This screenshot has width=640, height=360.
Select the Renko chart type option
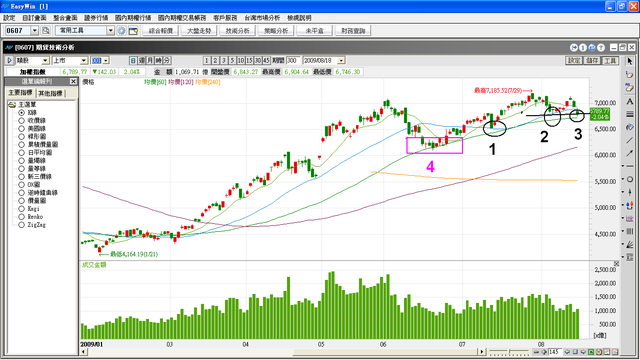point(21,217)
